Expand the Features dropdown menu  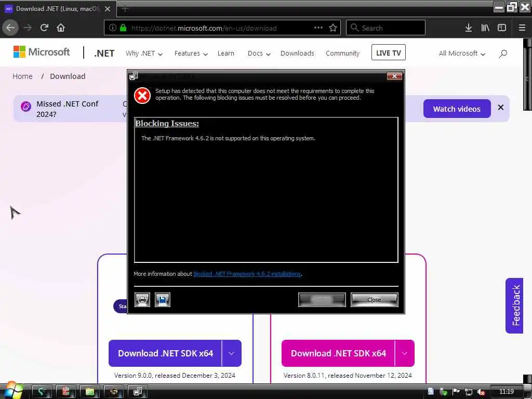(191, 54)
